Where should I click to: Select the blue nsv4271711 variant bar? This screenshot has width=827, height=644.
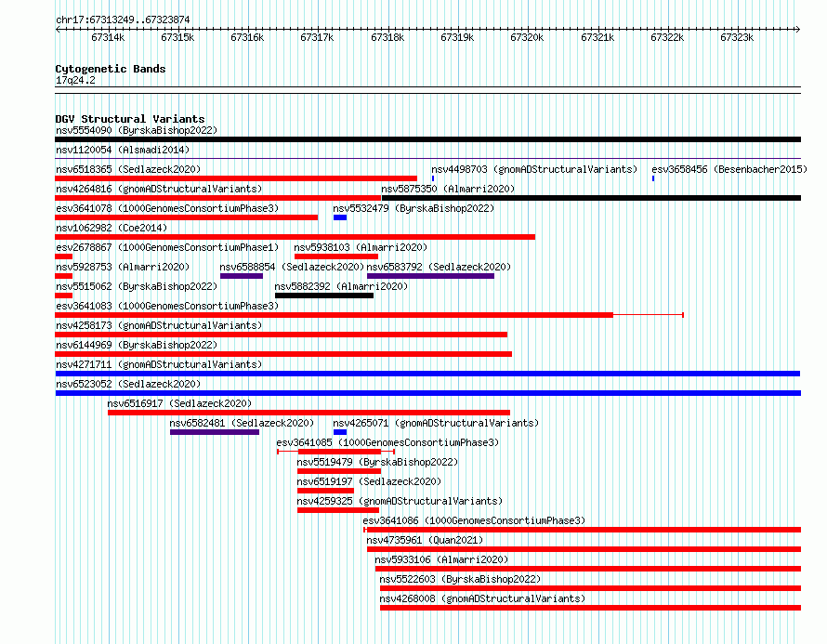point(427,374)
